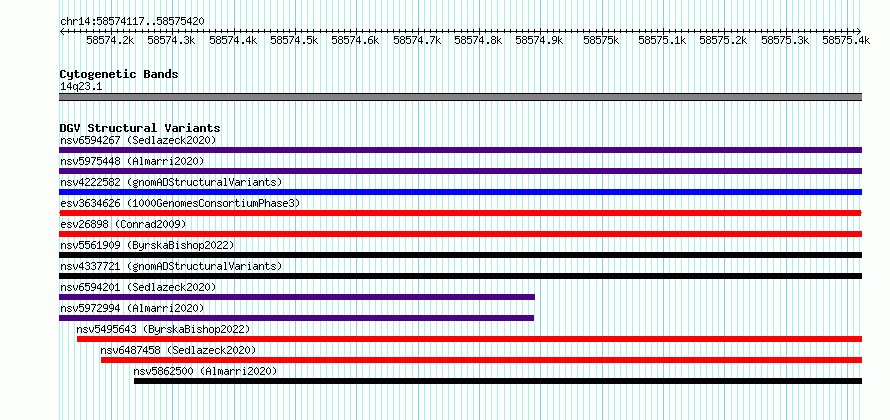Viewport: 890px width, 420px height.
Task: Click the 58575.1k ruler tick label
Action: point(662,40)
